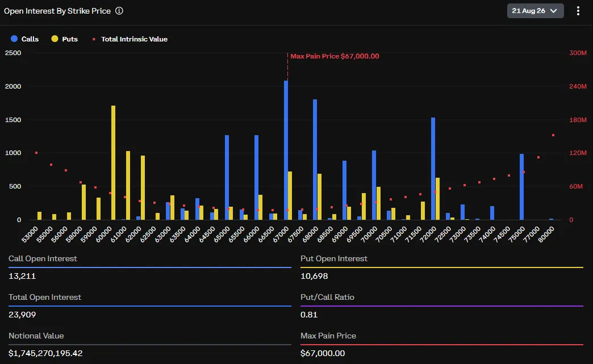Viewport: 593px width, 364px height.
Task: Click the red intrinsic value dot at 53000
Action: click(x=36, y=153)
